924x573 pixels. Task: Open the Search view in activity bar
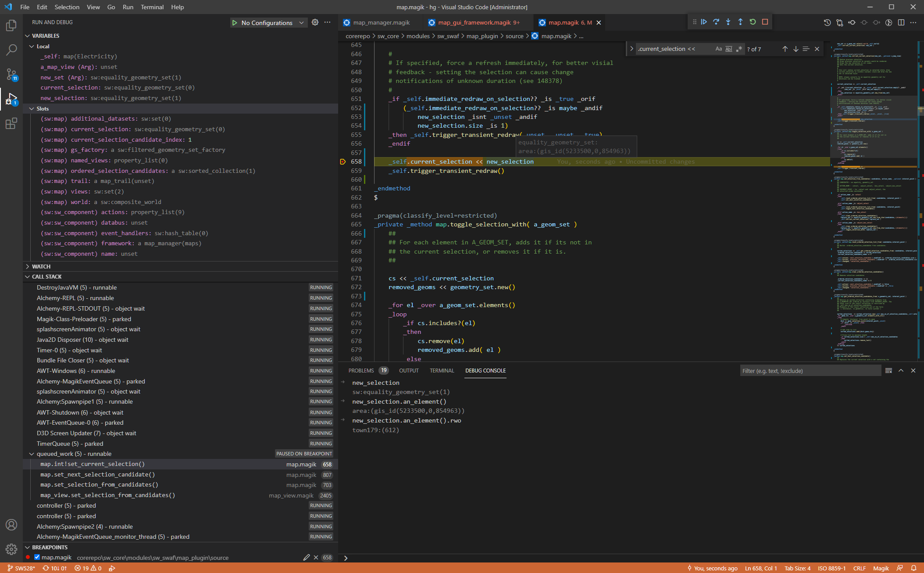[x=11, y=50]
